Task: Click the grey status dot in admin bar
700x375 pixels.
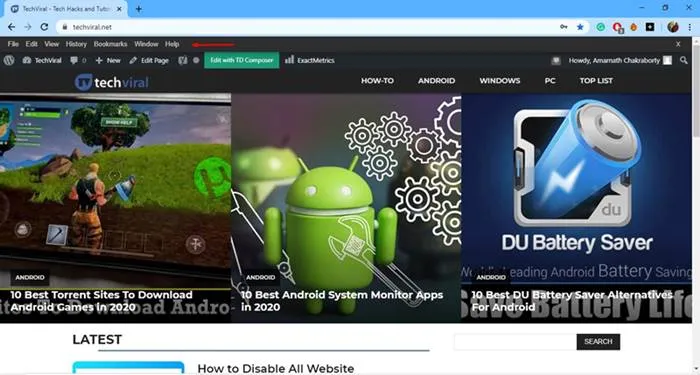Action: [x=196, y=60]
